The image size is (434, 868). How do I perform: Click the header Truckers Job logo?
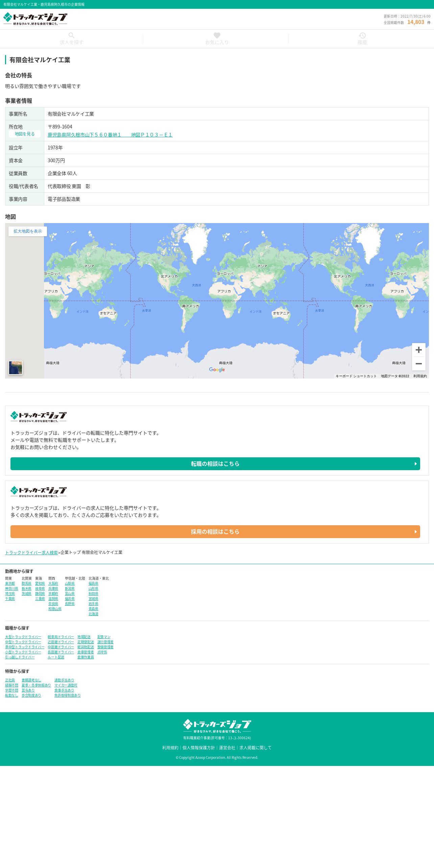click(x=35, y=19)
